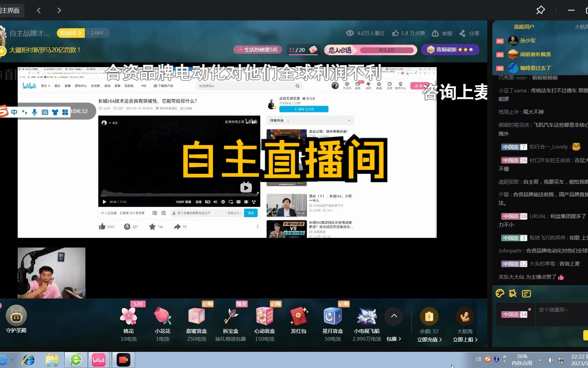Screen dimensions: 588x368
Task: Click user 大头的草莓 in chat
Action: click(543, 264)
